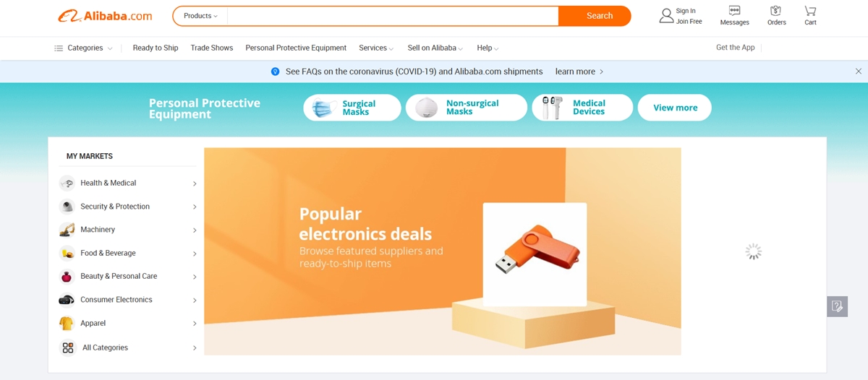Click the Health & Medical category icon
The image size is (868, 380).
pos(67,183)
